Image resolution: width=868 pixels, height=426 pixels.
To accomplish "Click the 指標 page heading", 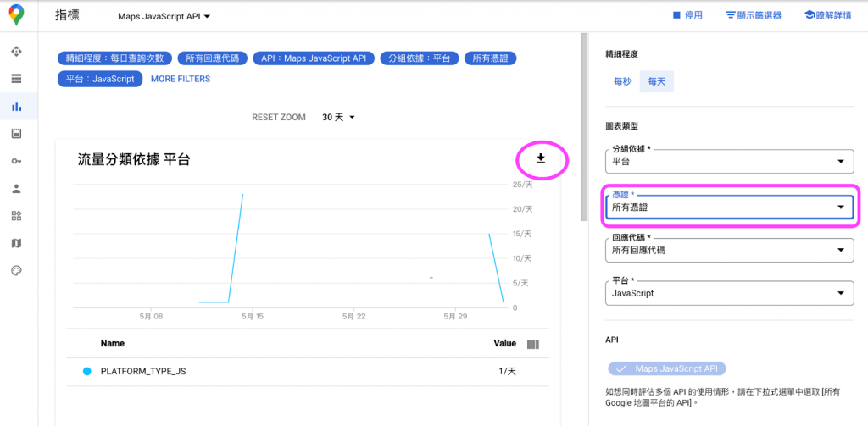I will (67, 15).
